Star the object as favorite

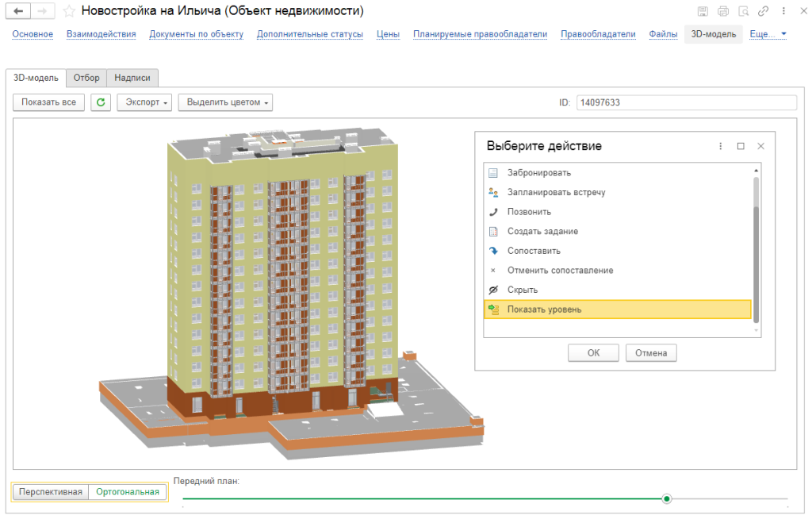point(69,11)
